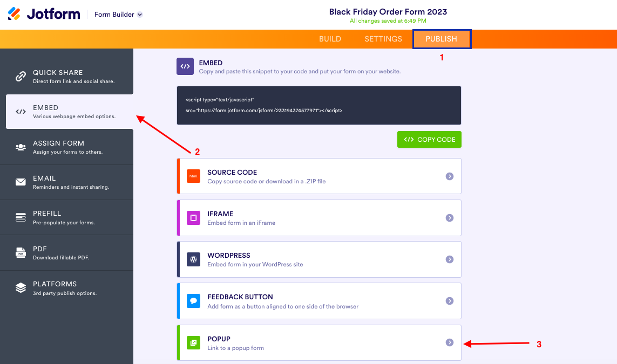Click the Quick Share link icon
This screenshot has height=364, width=617.
[x=21, y=76]
